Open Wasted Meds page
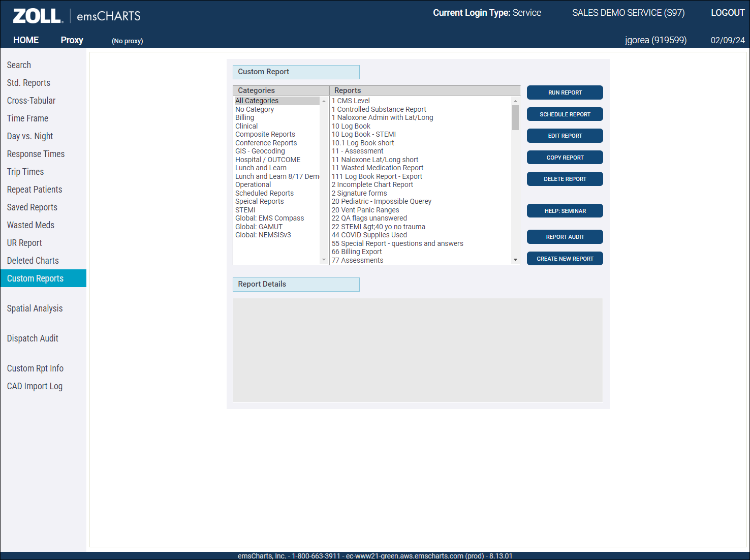The height and width of the screenshot is (560, 750). [x=30, y=225]
